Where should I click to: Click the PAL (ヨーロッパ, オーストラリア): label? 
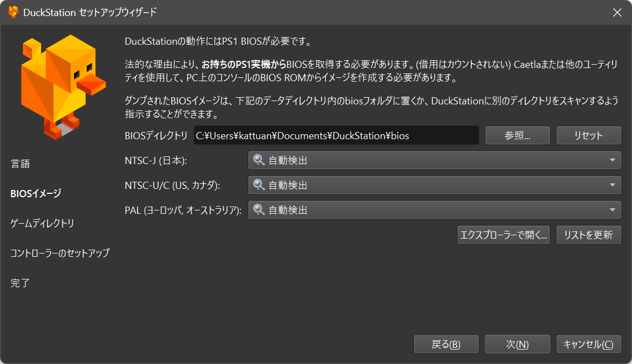tap(183, 210)
